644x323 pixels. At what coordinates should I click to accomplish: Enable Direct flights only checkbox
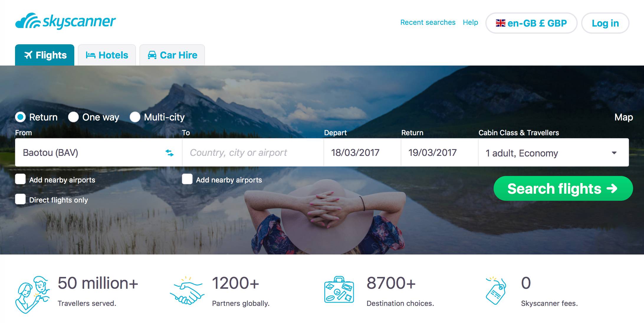(20, 199)
